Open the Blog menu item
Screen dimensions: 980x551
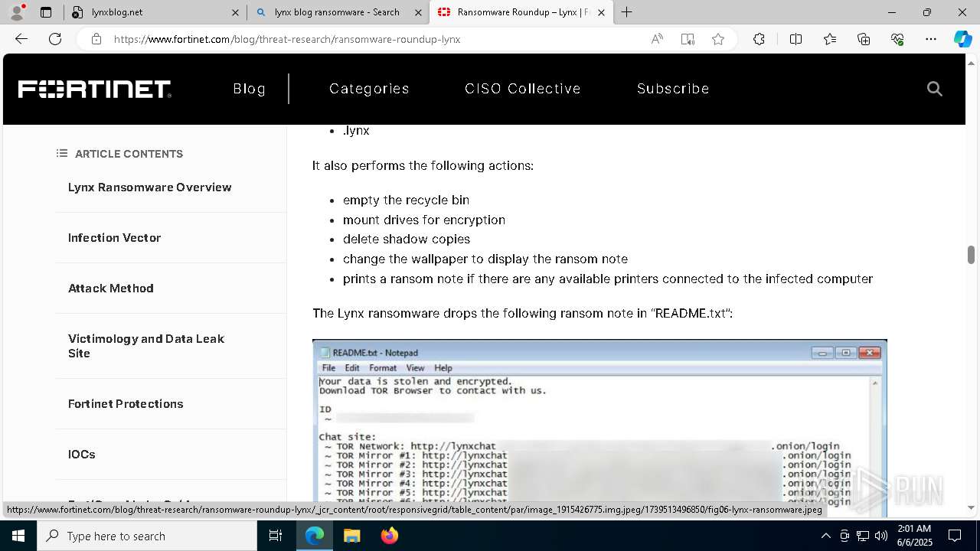click(x=250, y=89)
